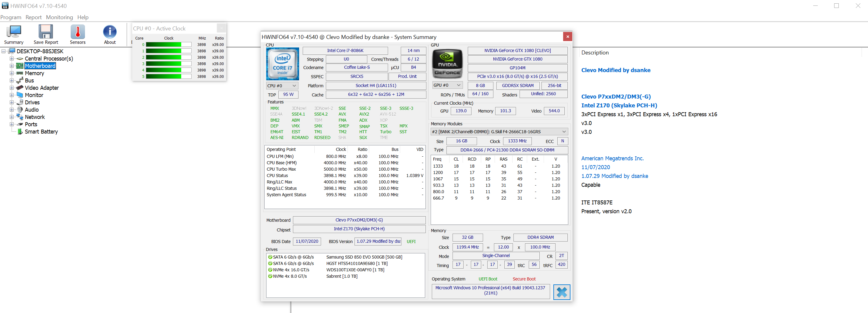Select Motherboard in the tree
The height and width of the screenshot is (313, 868).
tap(40, 66)
